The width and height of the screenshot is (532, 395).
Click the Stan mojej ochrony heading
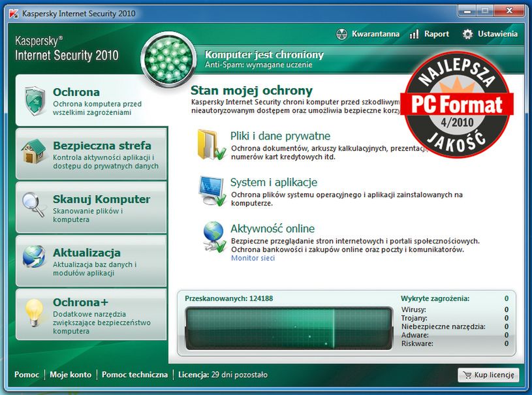coord(251,91)
